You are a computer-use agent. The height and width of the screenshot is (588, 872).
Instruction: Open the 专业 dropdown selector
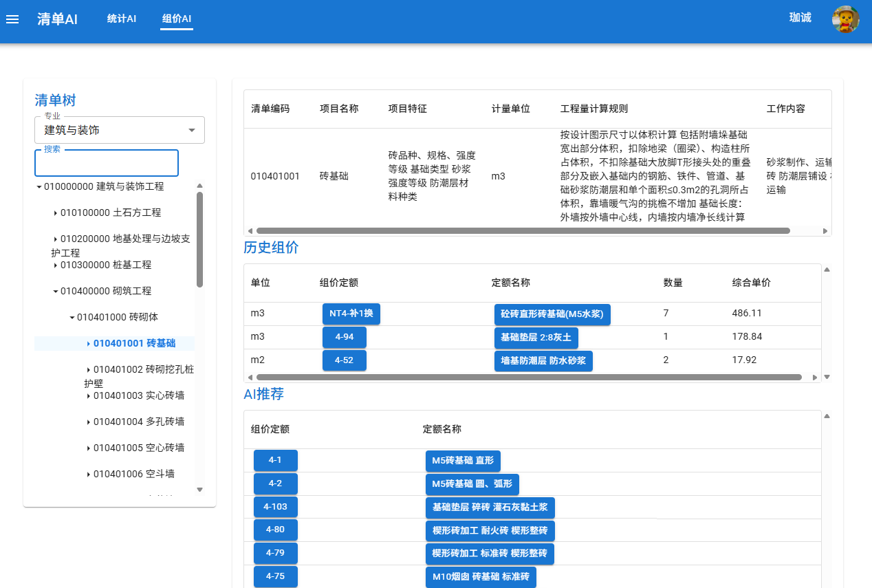[120, 130]
